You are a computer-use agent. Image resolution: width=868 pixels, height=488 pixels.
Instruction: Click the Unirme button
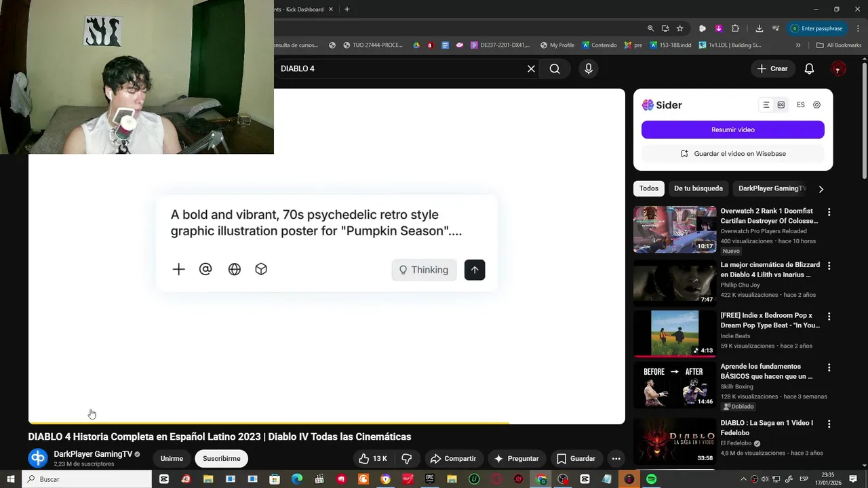(172, 459)
